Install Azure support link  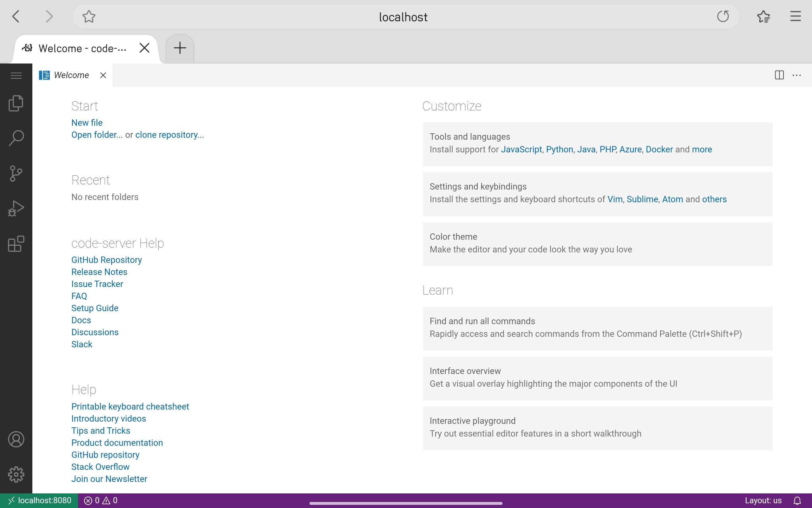pyautogui.click(x=631, y=150)
